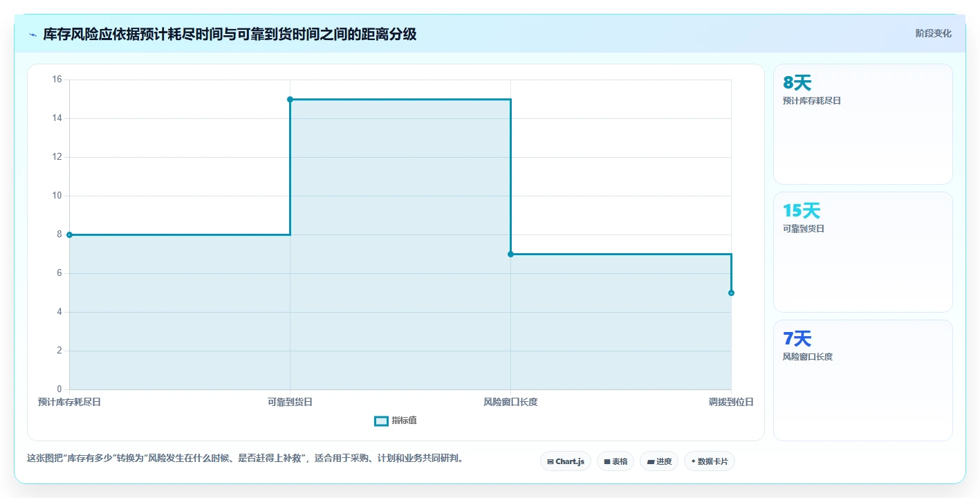Click the data point at 风险窗口长度
Image resolution: width=980 pixels, height=498 pixels.
510,254
